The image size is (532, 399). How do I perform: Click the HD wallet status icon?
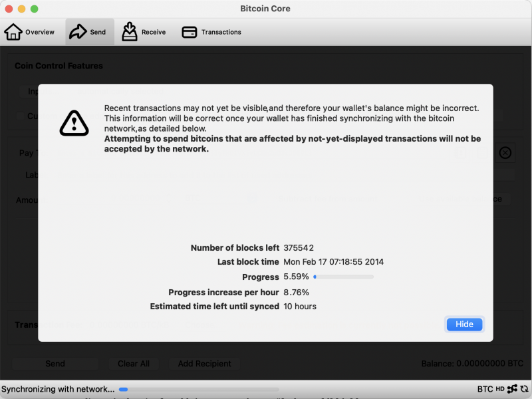point(500,389)
